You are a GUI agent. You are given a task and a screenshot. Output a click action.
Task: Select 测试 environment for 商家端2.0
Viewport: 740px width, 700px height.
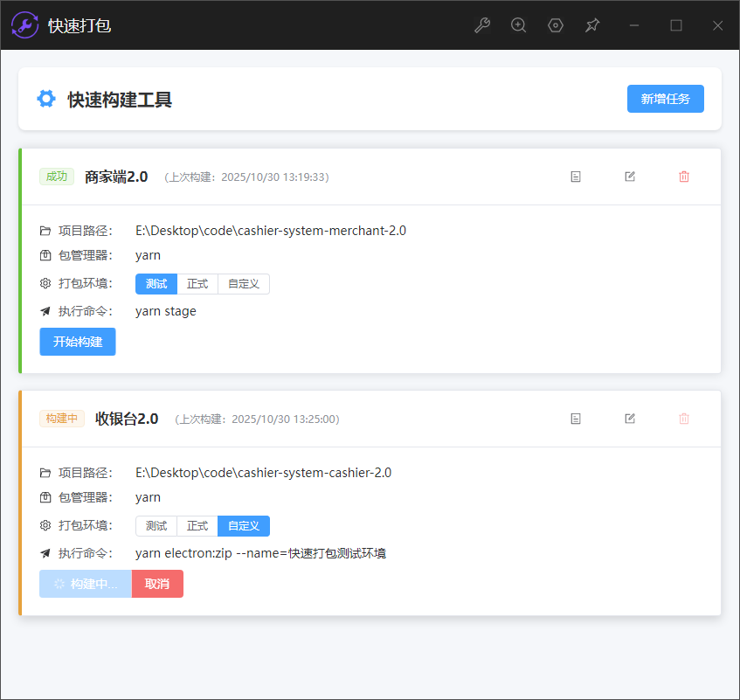pos(156,284)
